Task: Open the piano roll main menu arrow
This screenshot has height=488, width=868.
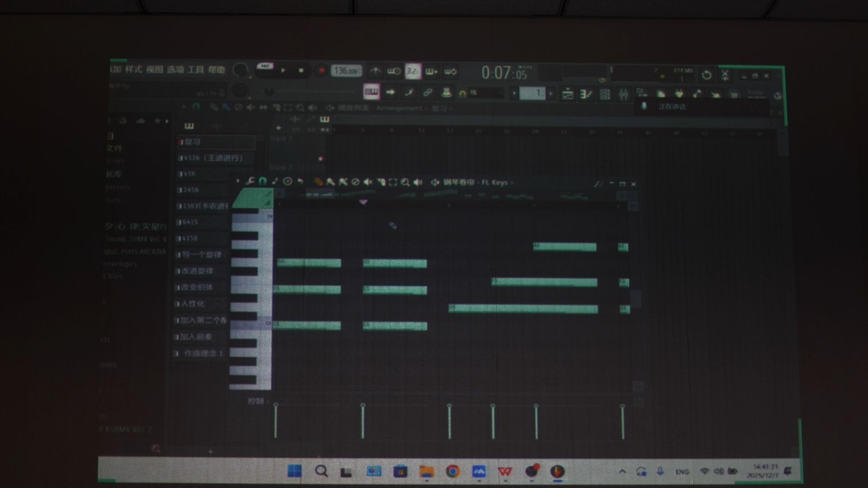Action: [x=238, y=181]
